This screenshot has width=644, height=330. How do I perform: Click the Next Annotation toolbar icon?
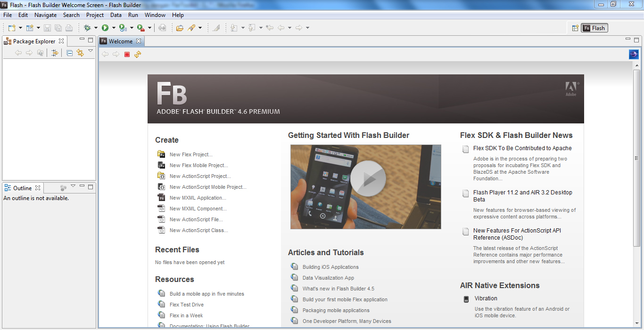(x=234, y=28)
